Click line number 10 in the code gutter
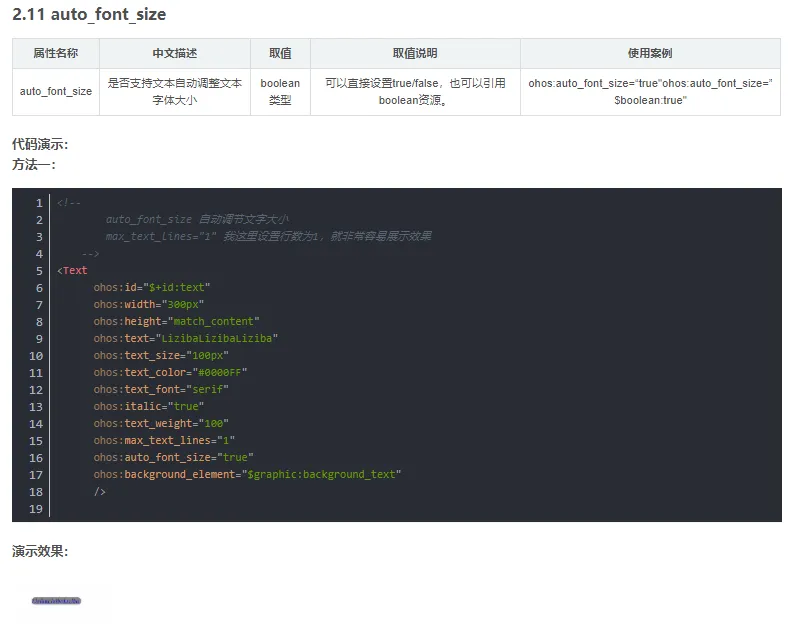 click(36, 356)
